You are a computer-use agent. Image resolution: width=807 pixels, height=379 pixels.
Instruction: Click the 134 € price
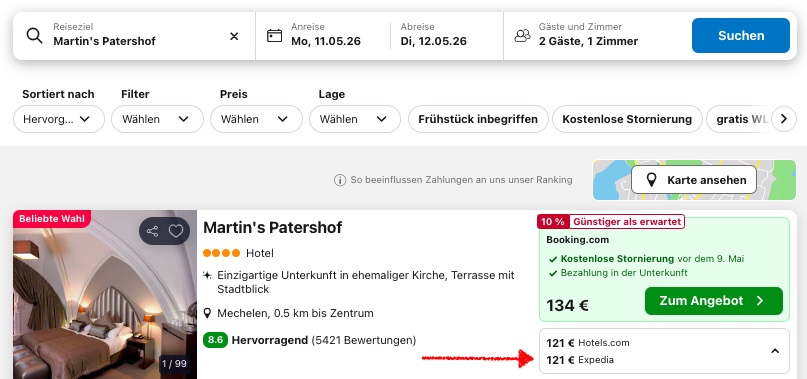[x=567, y=305]
